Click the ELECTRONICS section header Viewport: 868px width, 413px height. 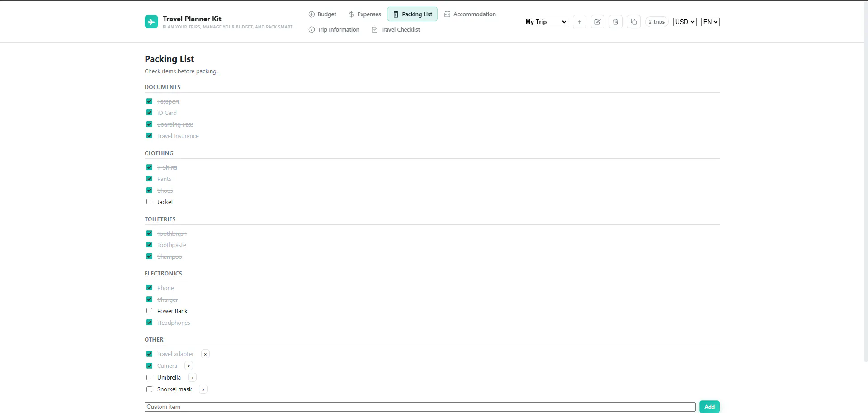(163, 273)
